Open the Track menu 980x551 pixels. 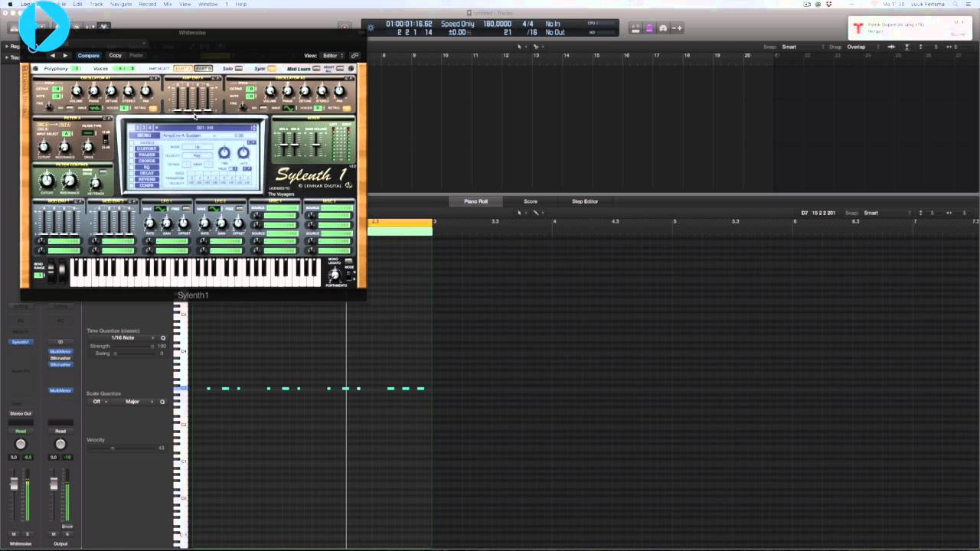96,4
